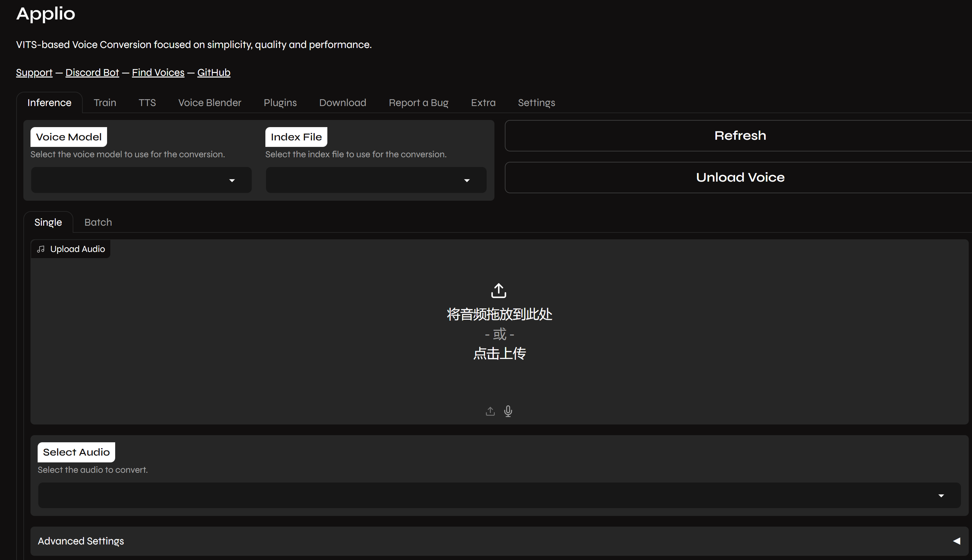Click the small upload source icon

pos(490,411)
